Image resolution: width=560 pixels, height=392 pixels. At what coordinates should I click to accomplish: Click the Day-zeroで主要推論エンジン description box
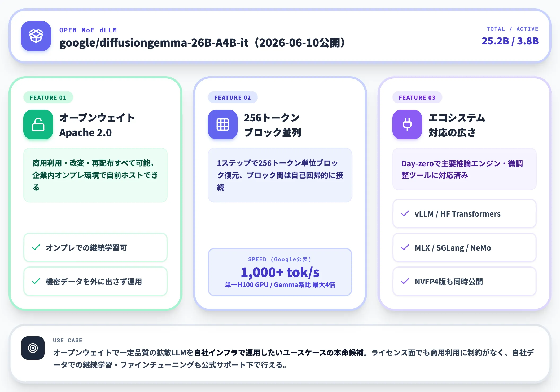pyautogui.click(x=465, y=169)
